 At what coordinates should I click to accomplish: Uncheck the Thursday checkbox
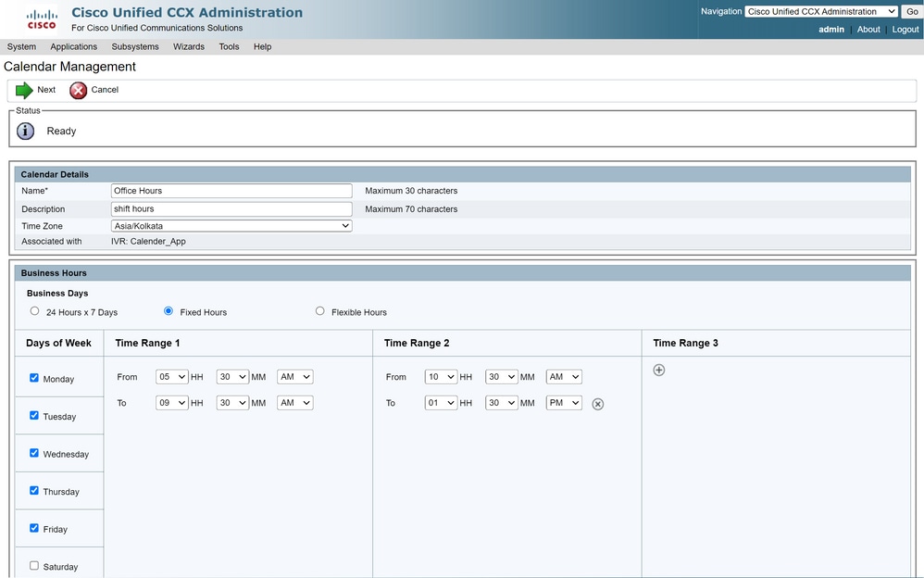point(34,491)
